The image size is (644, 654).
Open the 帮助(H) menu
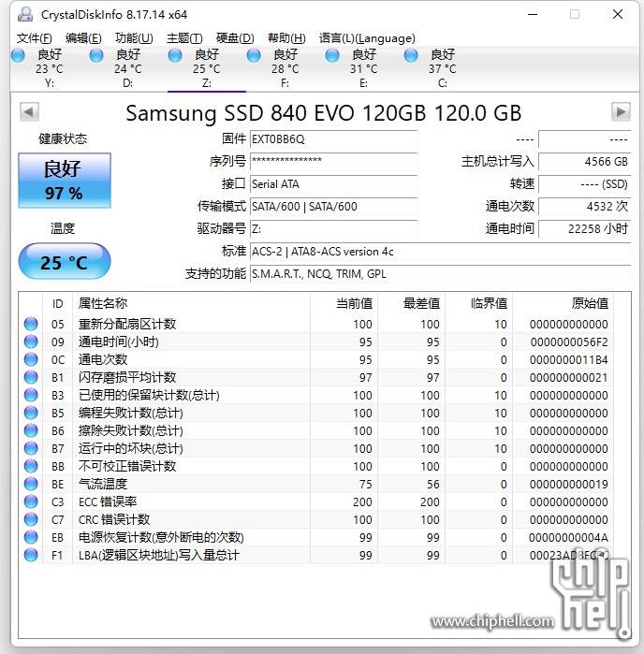pyautogui.click(x=286, y=38)
